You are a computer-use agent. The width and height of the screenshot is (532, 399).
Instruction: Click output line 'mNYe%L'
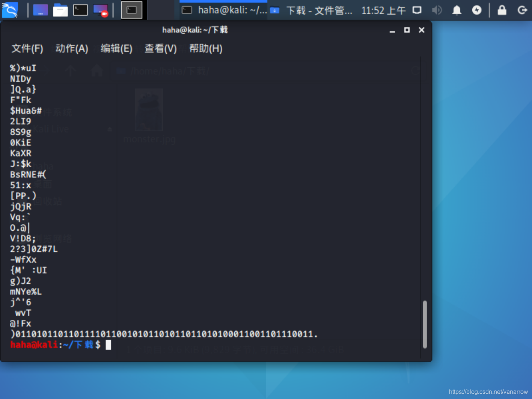[26, 292]
